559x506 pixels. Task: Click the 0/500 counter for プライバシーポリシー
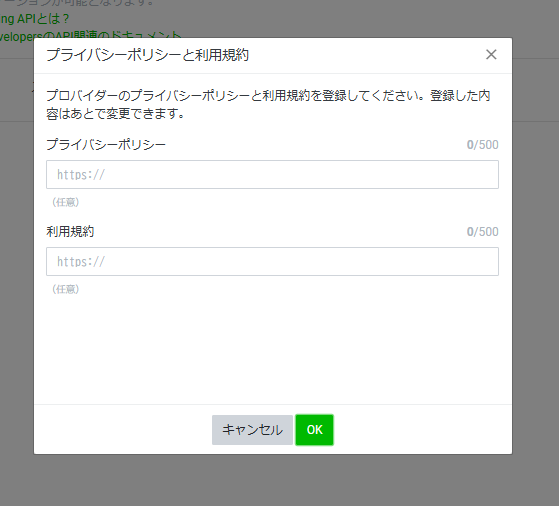(x=482, y=144)
